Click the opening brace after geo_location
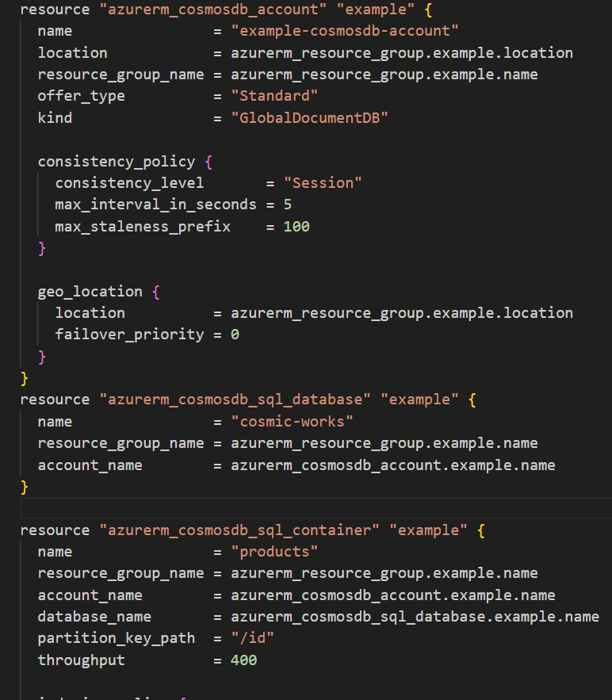 click(x=156, y=293)
